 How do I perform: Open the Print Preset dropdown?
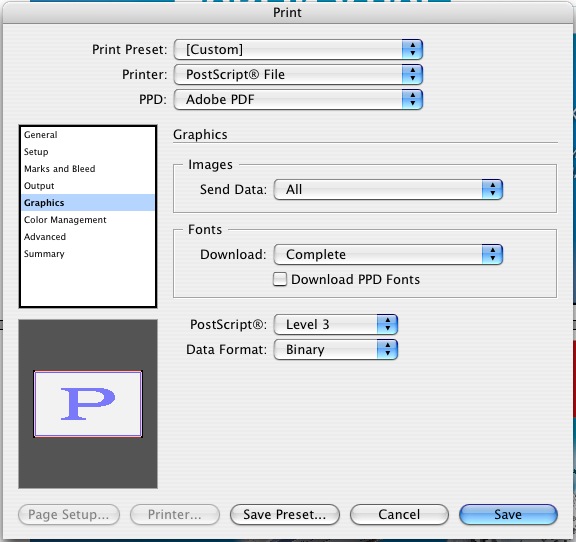click(x=298, y=49)
